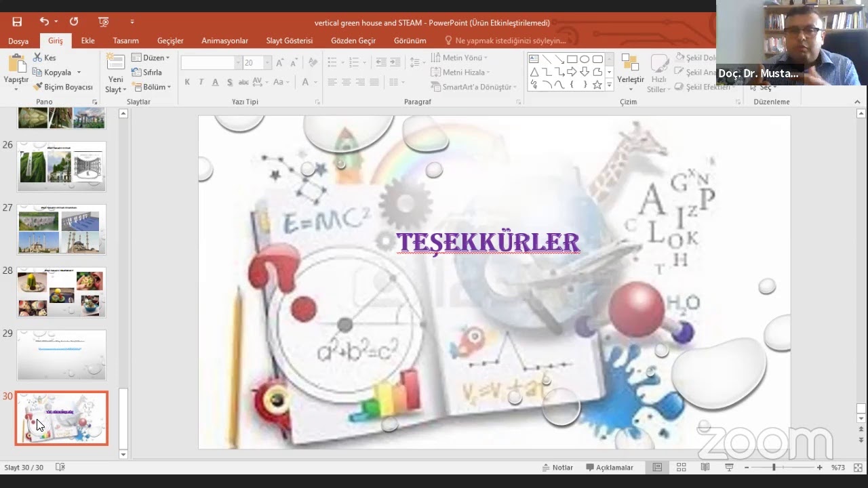Clear all formatting icon
Image resolution: width=868 pixels, height=488 pixels.
click(313, 62)
